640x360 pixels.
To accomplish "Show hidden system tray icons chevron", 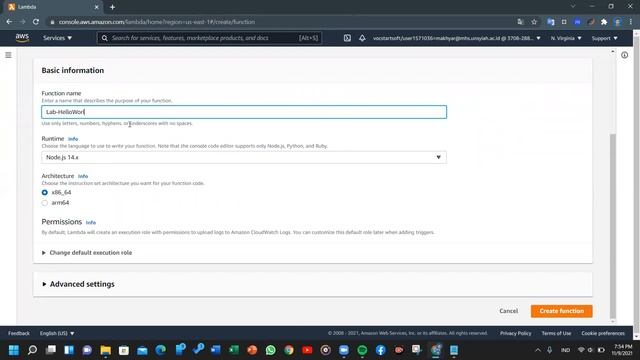I will click(x=538, y=350).
